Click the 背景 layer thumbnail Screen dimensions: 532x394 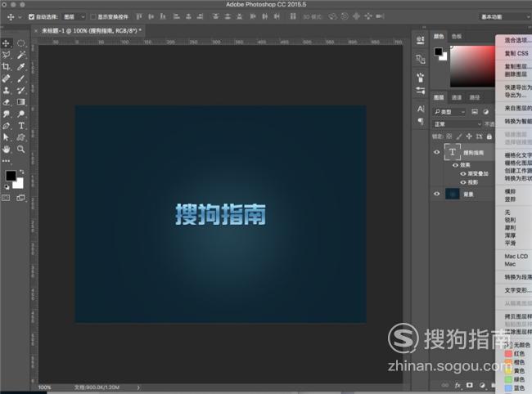[452, 194]
